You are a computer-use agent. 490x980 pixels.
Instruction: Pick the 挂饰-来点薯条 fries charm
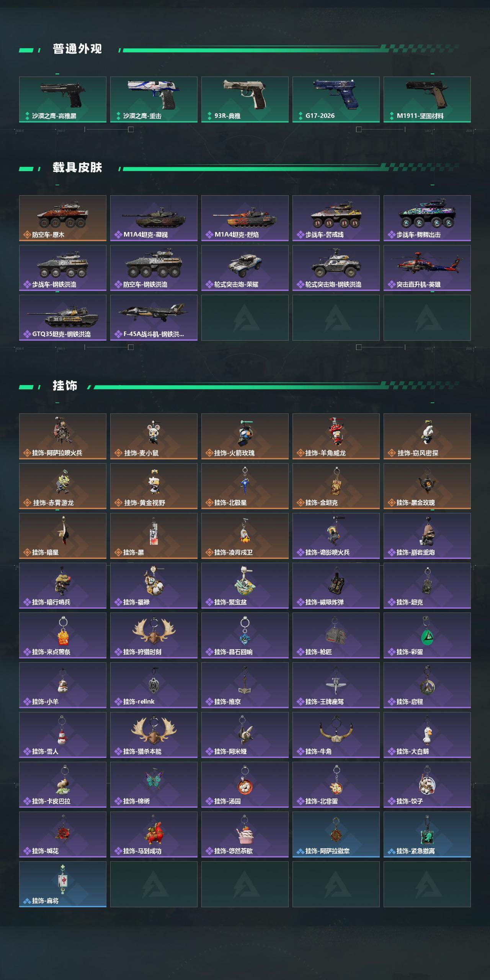(x=63, y=635)
